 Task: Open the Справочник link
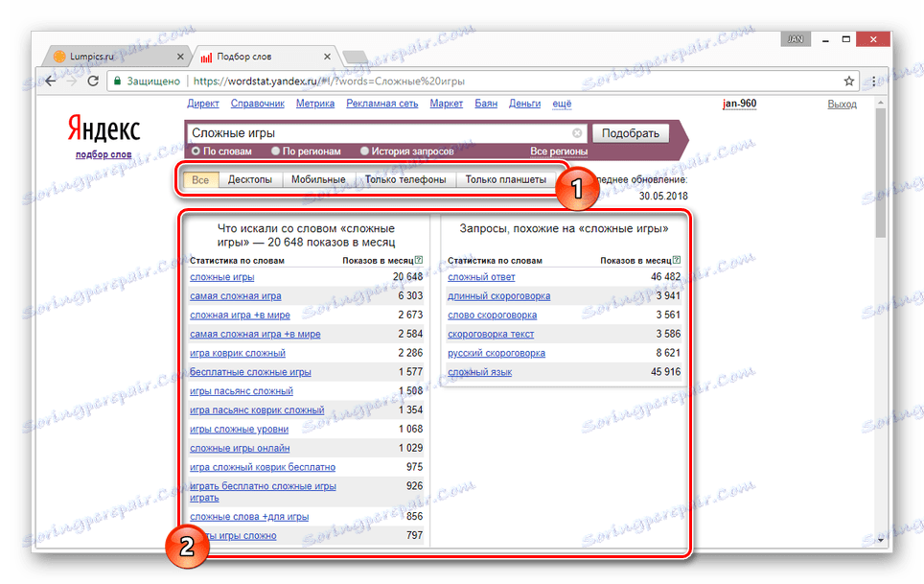[x=258, y=104]
